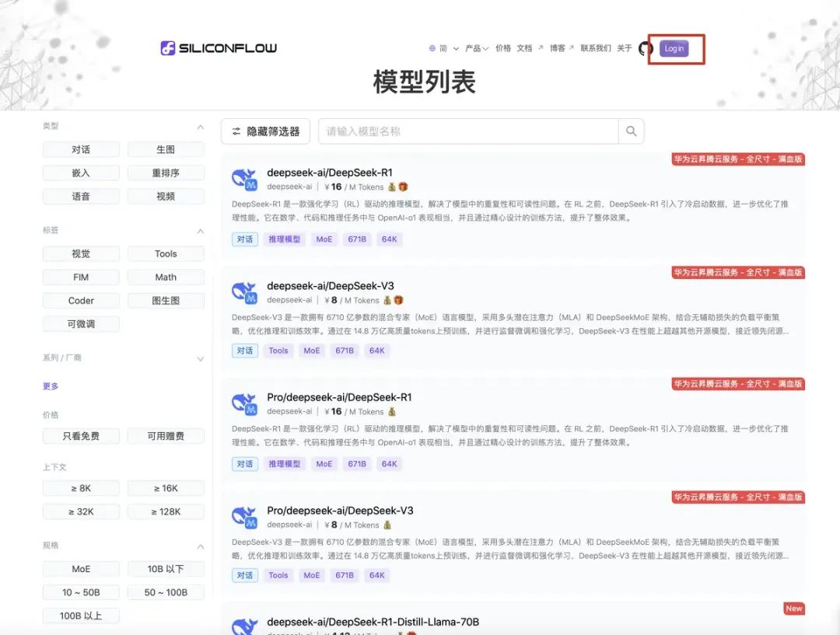
Task: Toggle the 可微调 tag filter
Action: coord(81,324)
